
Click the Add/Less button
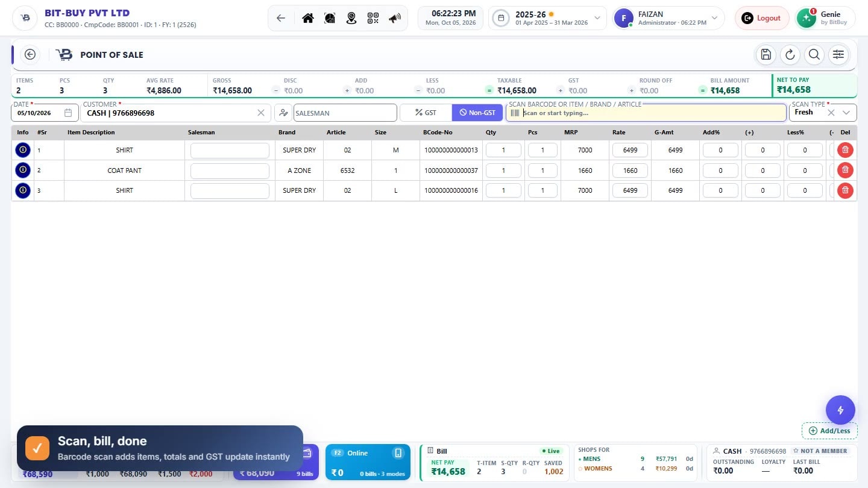829,431
